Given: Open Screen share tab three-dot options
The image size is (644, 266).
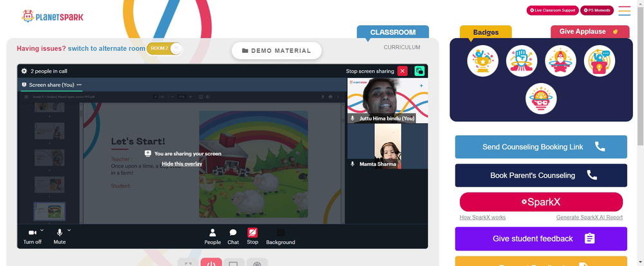Looking at the screenshot, I should coord(79,84).
